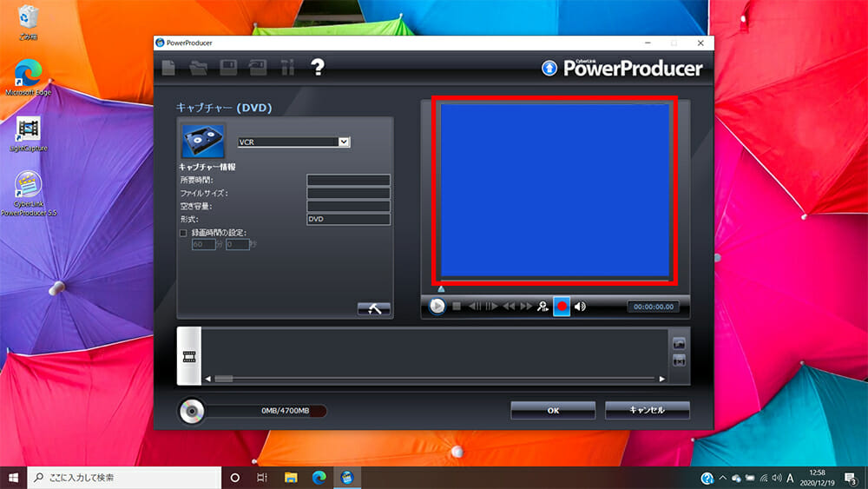The image size is (868, 489).
Task: Enable the 録画時間の設定 checkbox
Action: coord(183,233)
